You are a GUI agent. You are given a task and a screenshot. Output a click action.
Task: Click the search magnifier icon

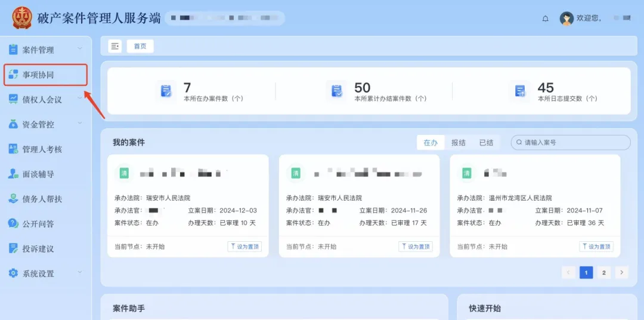(519, 142)
